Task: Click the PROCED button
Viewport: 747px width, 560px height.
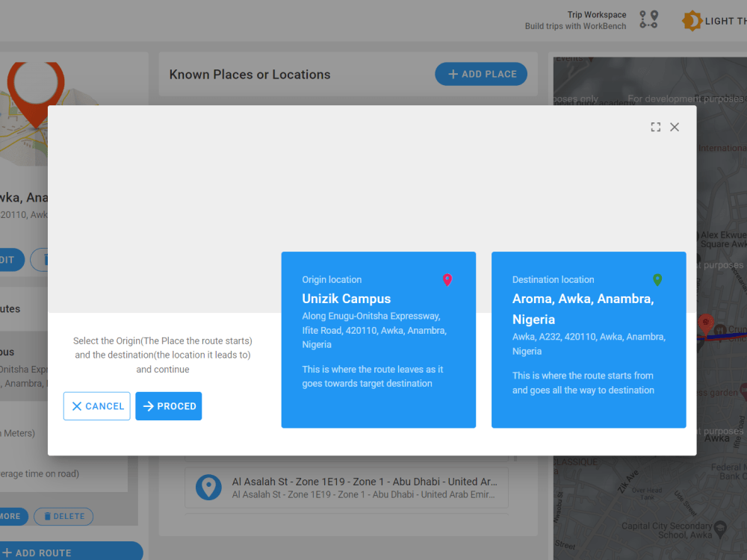Action: tap(169, 406)
